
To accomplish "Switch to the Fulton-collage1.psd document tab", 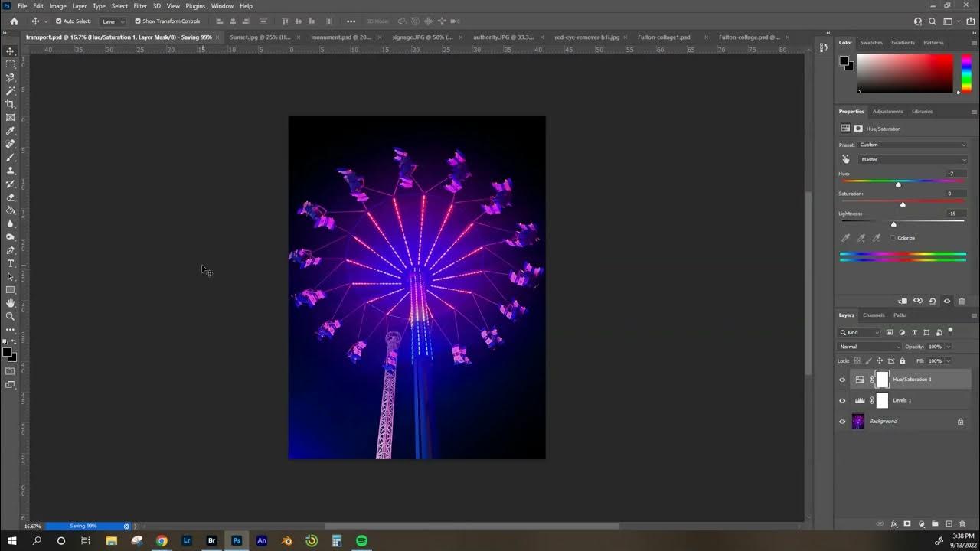I will (664, 37).
